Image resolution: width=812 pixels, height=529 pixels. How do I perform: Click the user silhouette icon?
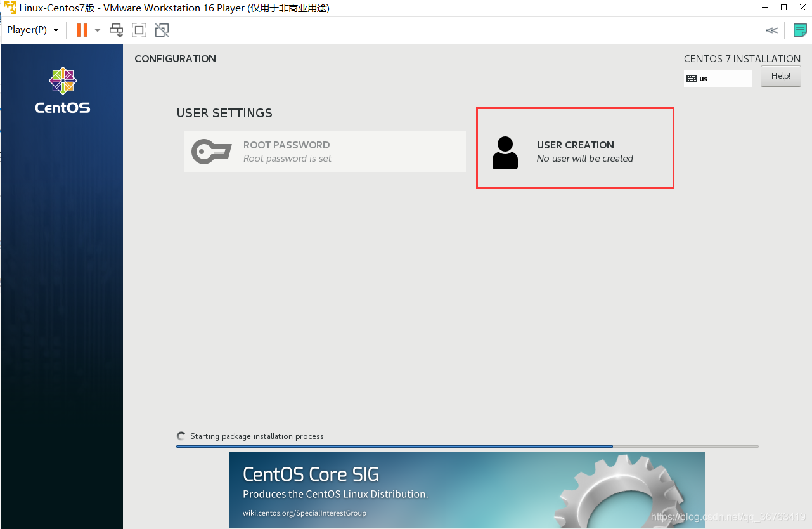point(505,153)
